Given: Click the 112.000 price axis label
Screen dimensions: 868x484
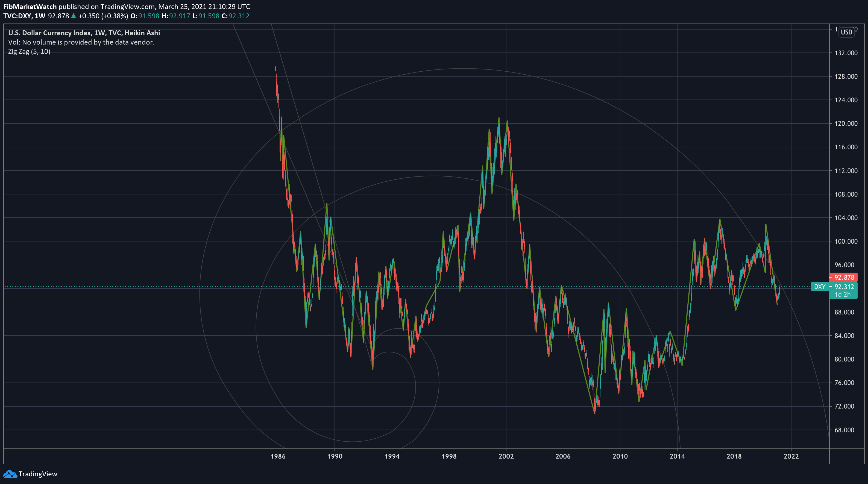Looking at the screenshot, I should pyautogui.click(x=846, y=171).
